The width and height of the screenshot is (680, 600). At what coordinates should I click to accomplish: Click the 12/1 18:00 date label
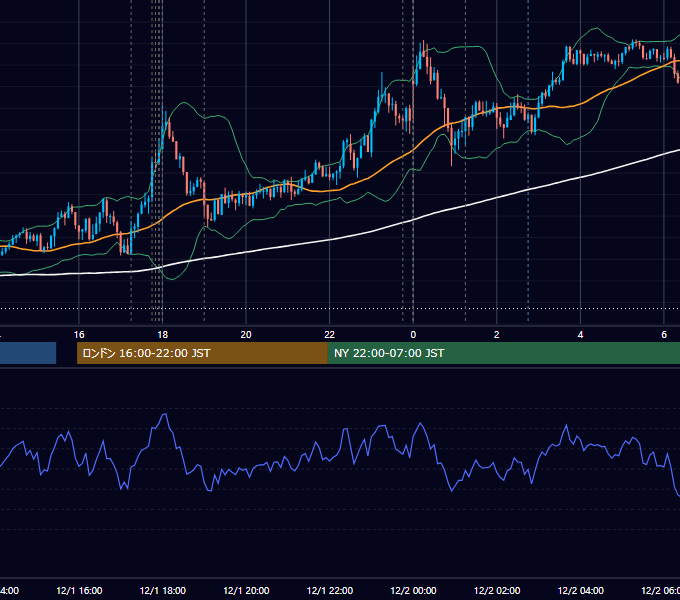[163, 590]
